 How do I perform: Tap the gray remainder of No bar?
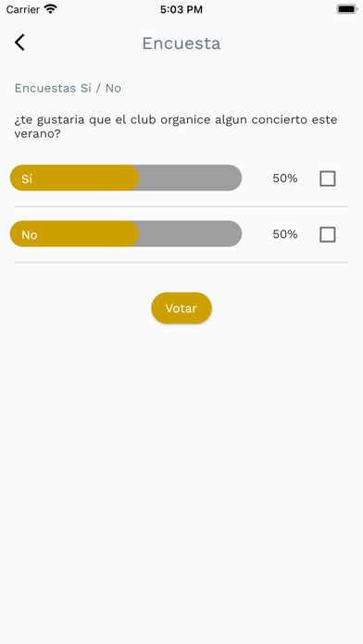tap(191, 234)
